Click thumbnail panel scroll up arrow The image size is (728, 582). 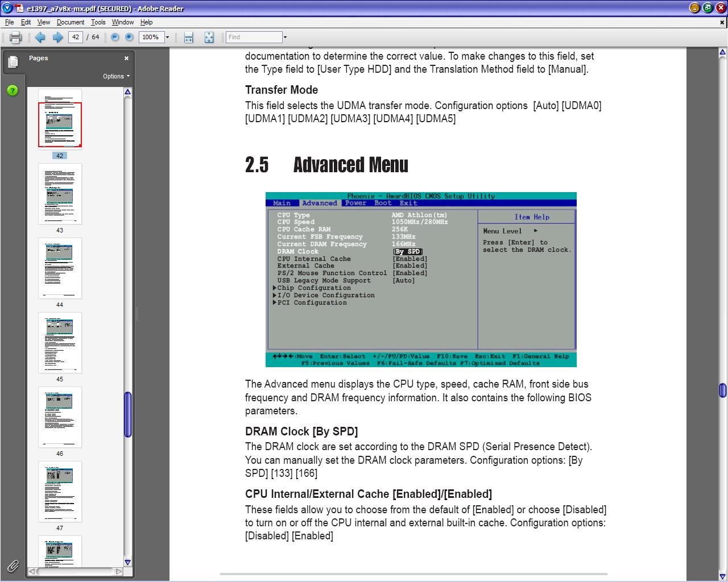pyautogui.click(x=128, y=92)
